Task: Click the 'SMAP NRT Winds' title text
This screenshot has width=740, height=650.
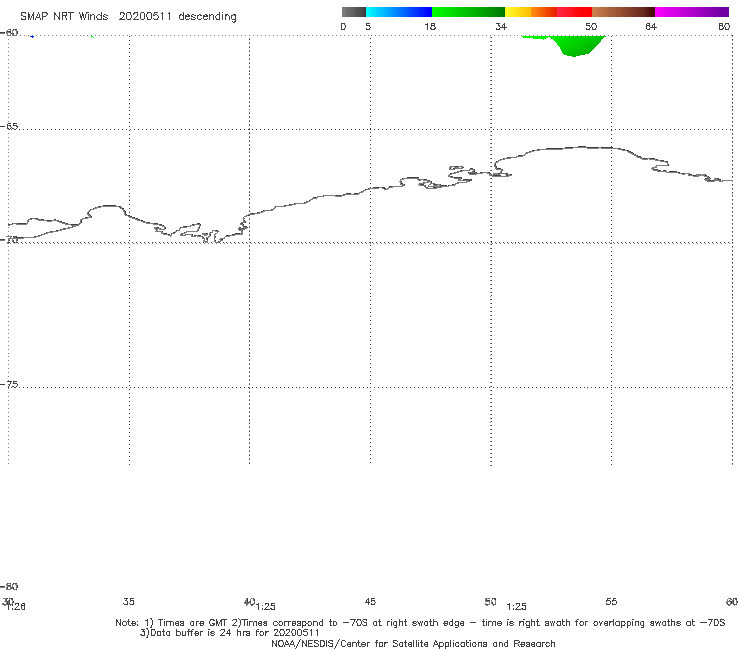Action: point(64,16)
